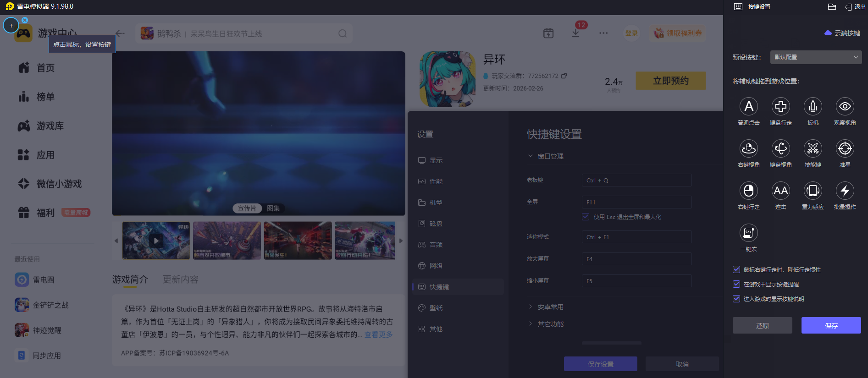Viewport: 868px width, 378px height.
Task: Open the 查看更多 link
Action: 378,334
